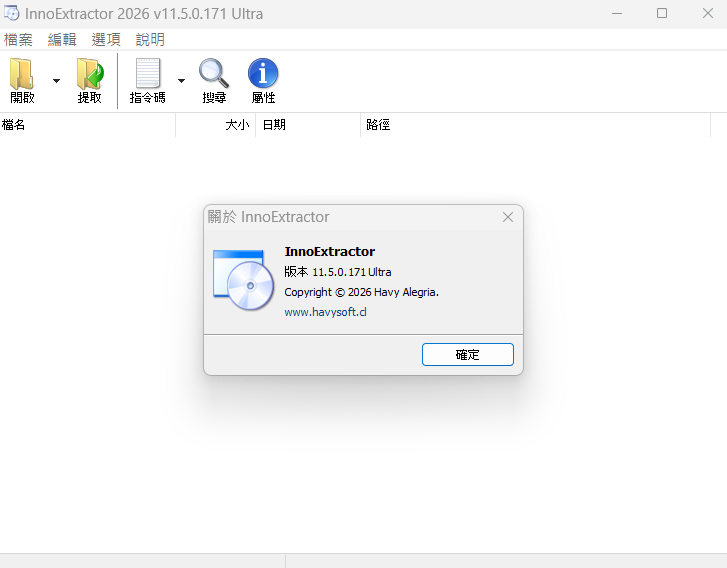Click the 搜尋 (Search) magnifier icon

click(x=214, y=74)
